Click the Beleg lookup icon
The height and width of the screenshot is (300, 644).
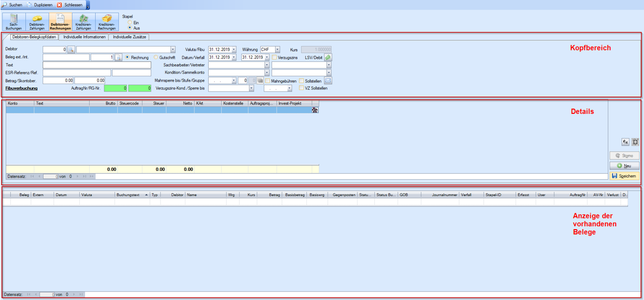click(x=118, y=57)
